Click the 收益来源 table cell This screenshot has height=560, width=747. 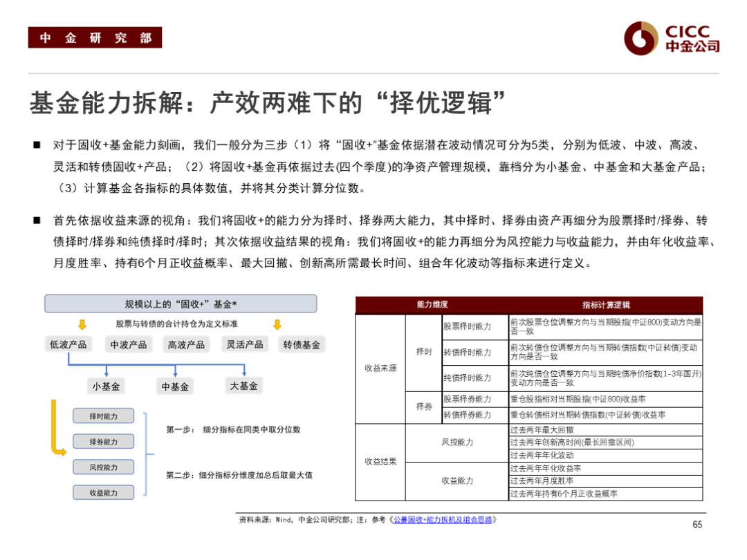[x=380, y=368]
